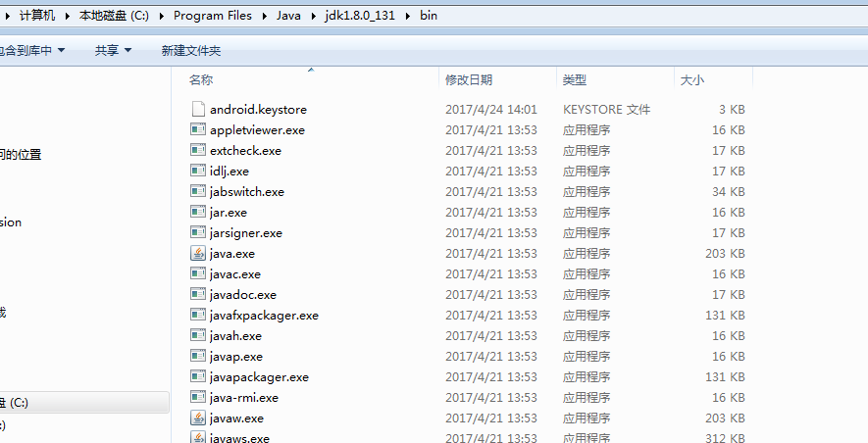868x443 pixels.
Task: Click the javac.exe program icon
Action: (x=198, y=273)
